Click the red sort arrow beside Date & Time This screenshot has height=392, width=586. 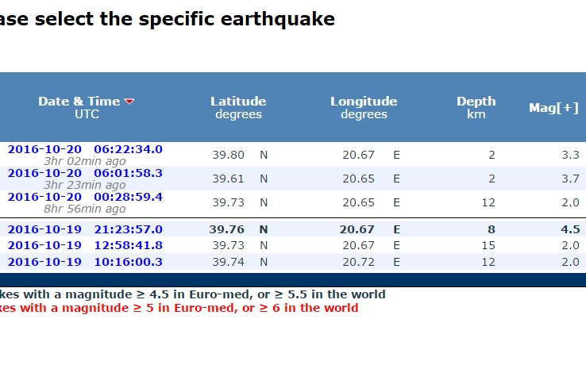(x=129, y=102)
